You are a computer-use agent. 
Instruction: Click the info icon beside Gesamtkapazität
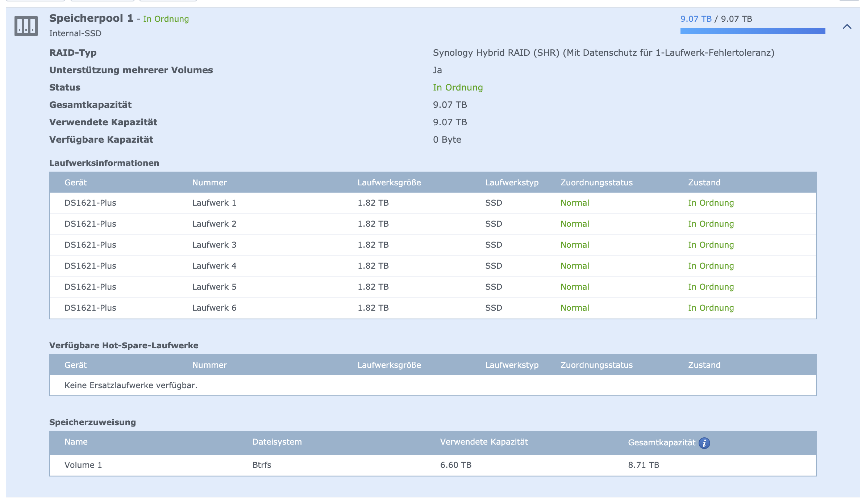[704, 443]
